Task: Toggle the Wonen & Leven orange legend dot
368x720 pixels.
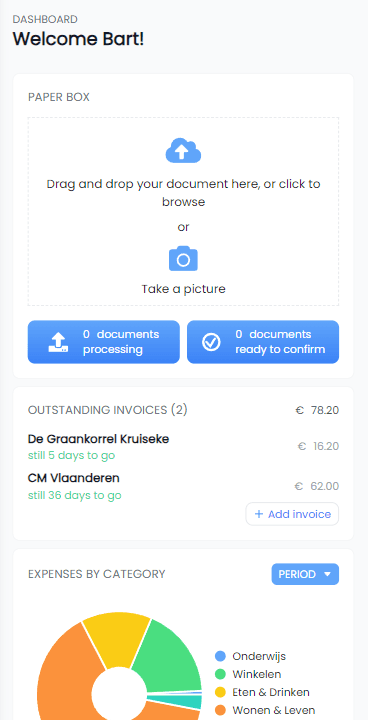Action: [221, 710]
